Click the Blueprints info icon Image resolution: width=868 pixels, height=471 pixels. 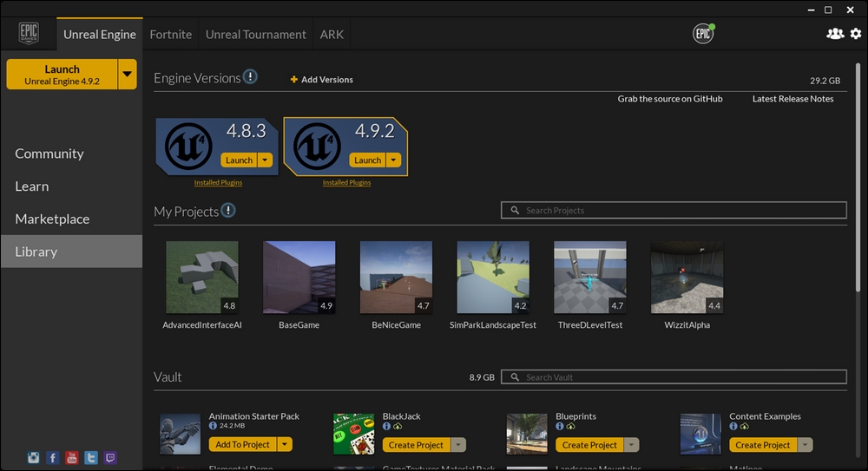coord(560,426)
